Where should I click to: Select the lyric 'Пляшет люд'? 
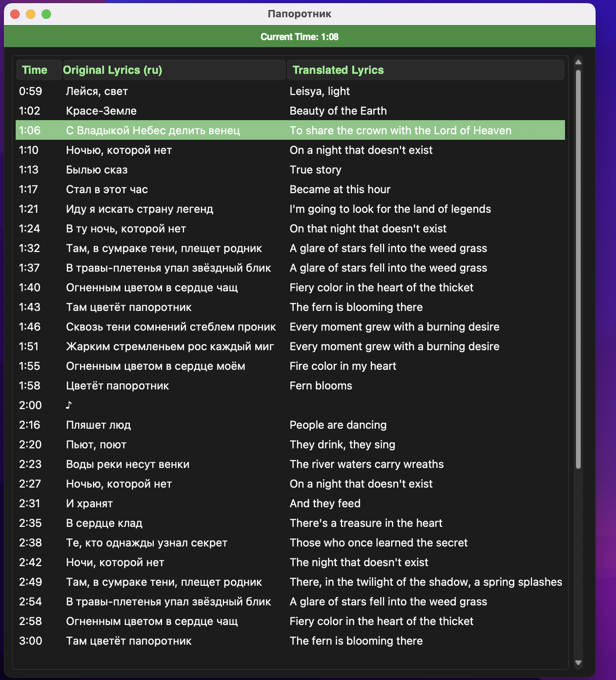98,425
